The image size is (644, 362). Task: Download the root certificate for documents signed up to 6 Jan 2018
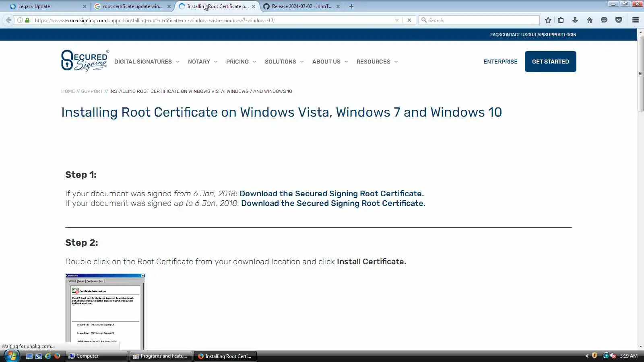coord(333,203)
